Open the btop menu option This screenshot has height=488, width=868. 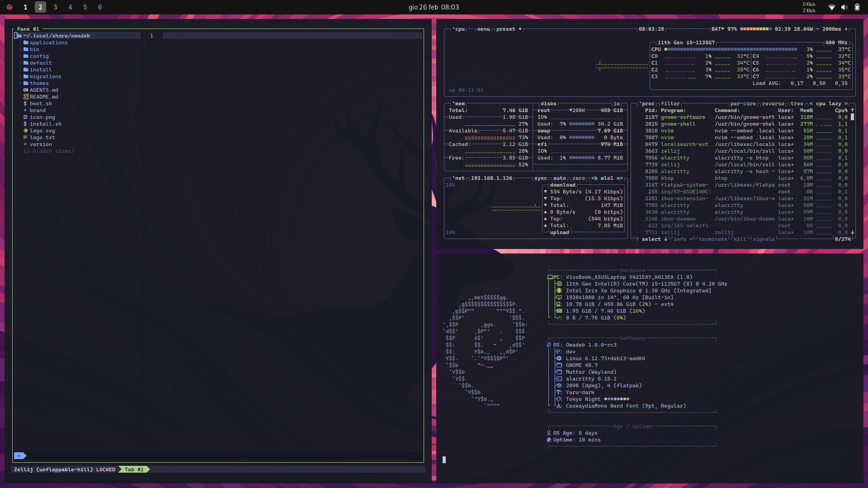[x=483, y=29]
